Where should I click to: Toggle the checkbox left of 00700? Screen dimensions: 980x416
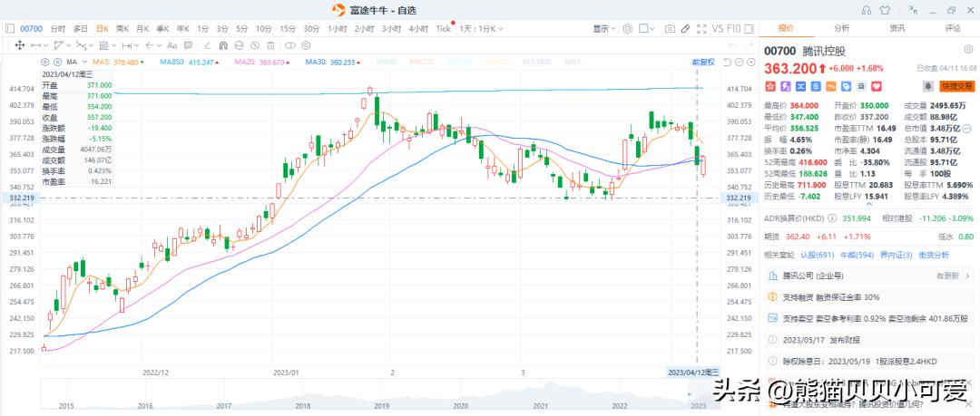point(10,29)
